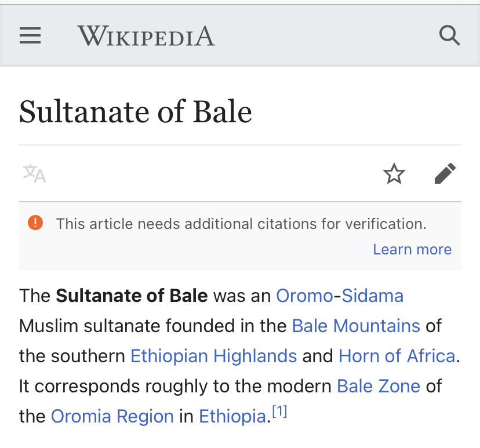The height and width of the screenshot is (448, 480).
Task: Follow the Oromo link
Action: coord(304,296)
